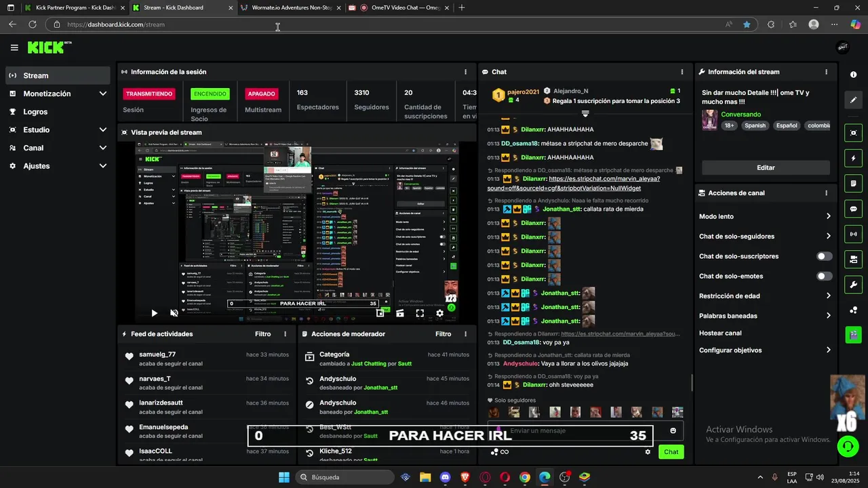The image size is (868, 488).
Task: Expand the Monetización sidebar section
Action: (x=58, y=94)
